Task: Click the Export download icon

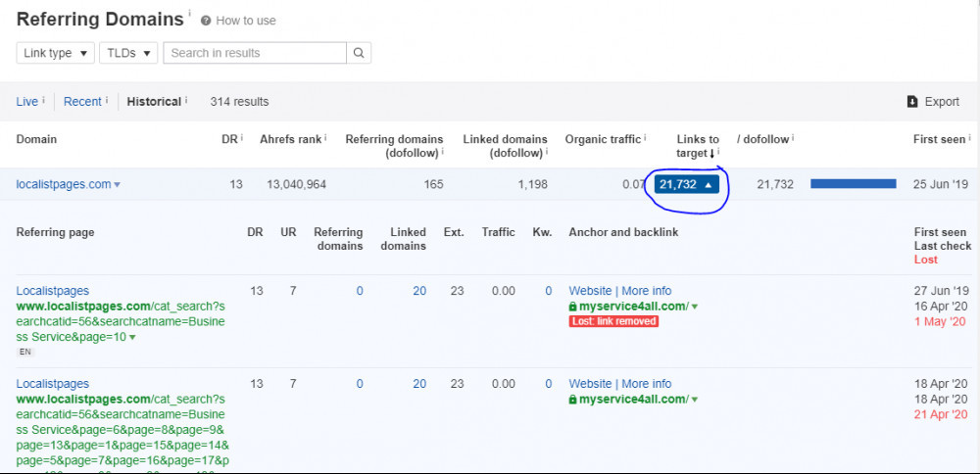Action: (x=912, y=101)
